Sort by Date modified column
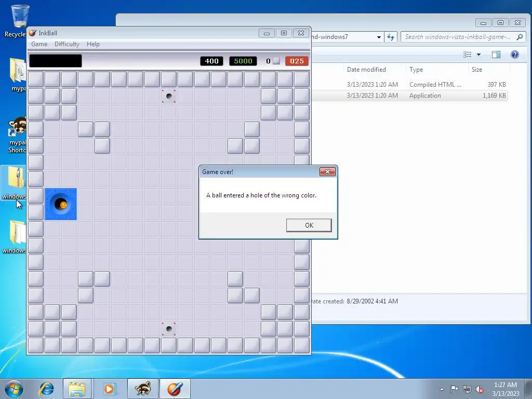532x399 pixels. point(366,70)
